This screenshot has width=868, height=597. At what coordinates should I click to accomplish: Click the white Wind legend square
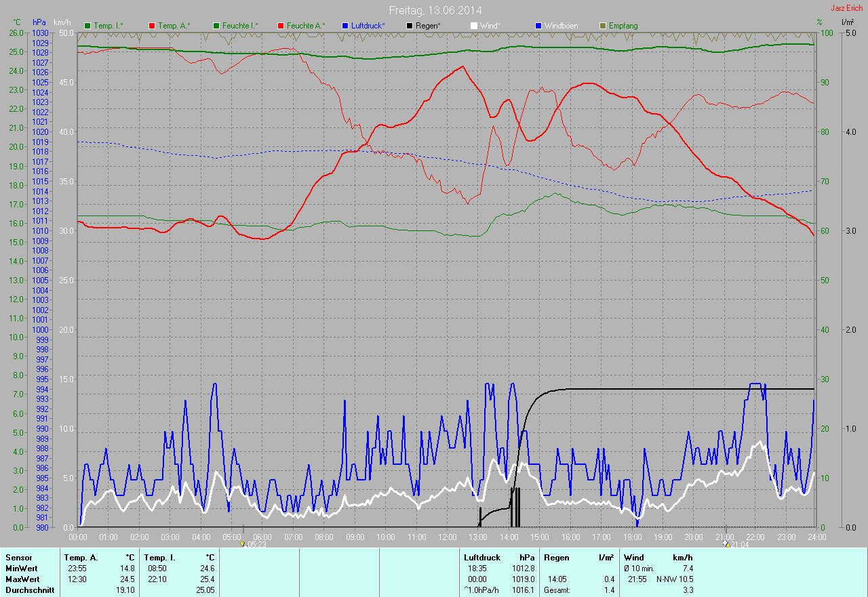(474, 26)
